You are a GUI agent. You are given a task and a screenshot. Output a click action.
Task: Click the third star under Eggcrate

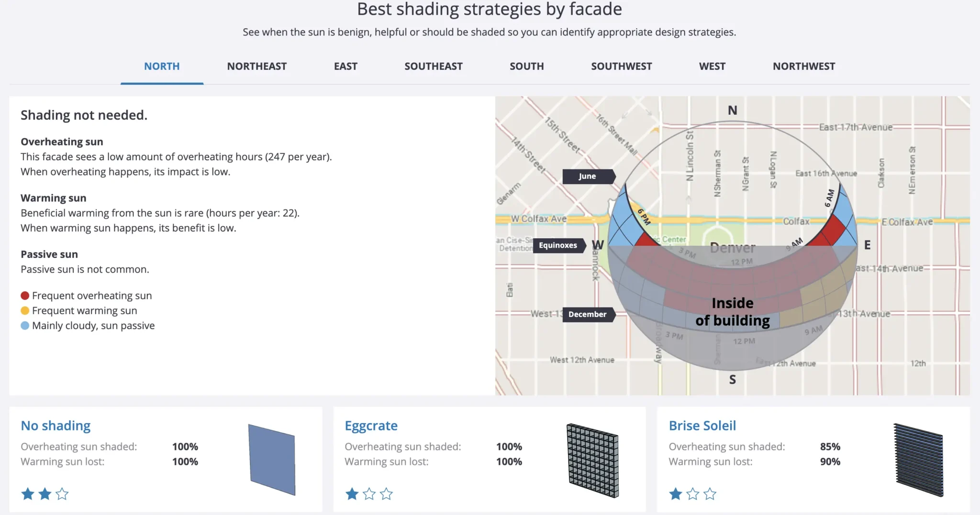click(386, 493)
